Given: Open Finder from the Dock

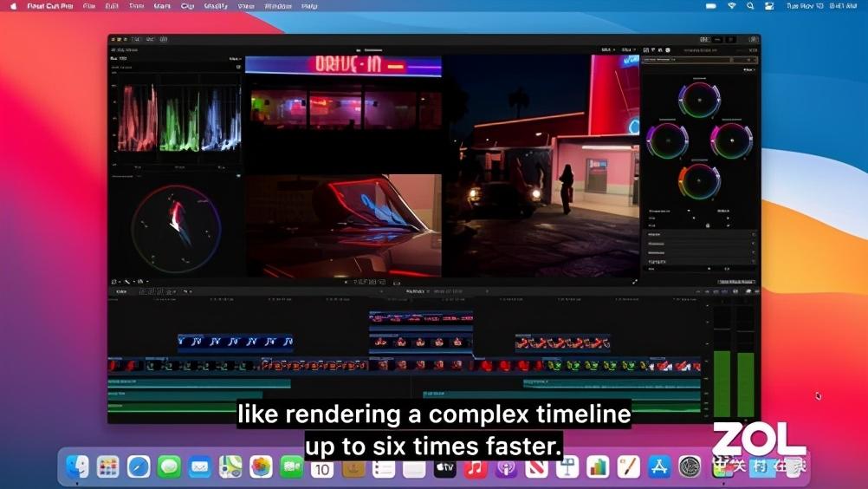Looking at the screenshot, I should point(77,466).
